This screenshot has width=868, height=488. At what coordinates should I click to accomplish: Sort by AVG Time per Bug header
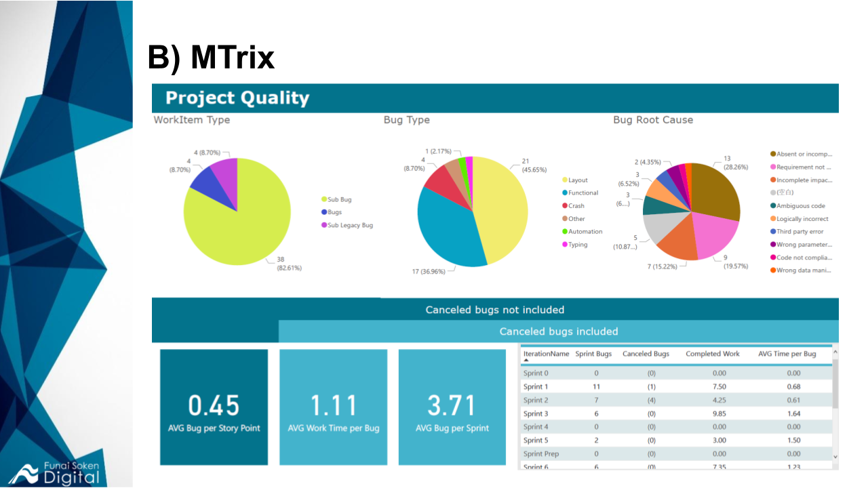point(787,354)
